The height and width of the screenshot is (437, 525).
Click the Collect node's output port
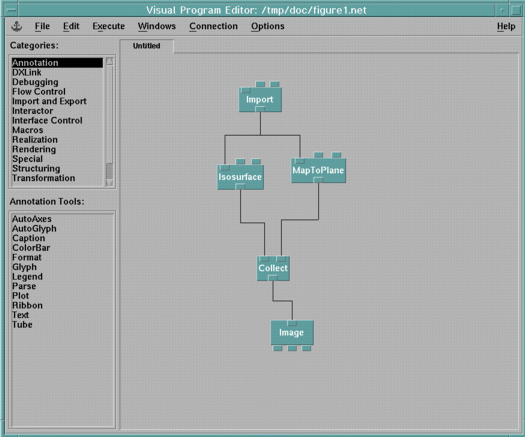(x=273, y=278)
